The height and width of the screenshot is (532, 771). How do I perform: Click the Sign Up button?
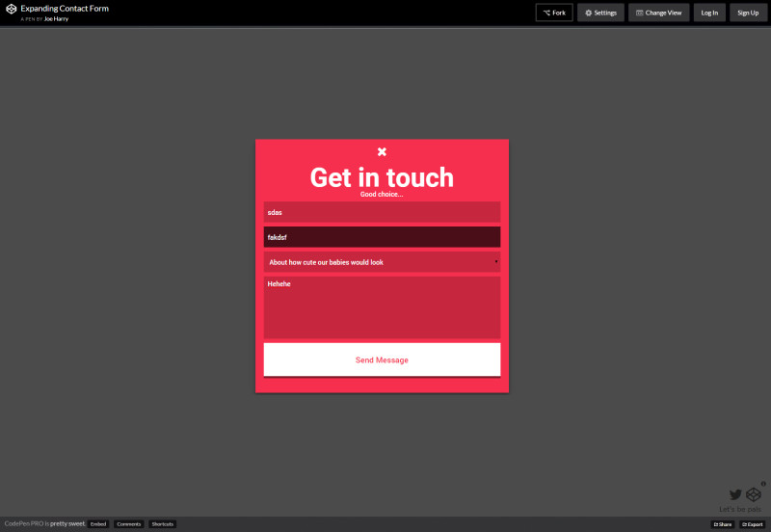point(748,13)
